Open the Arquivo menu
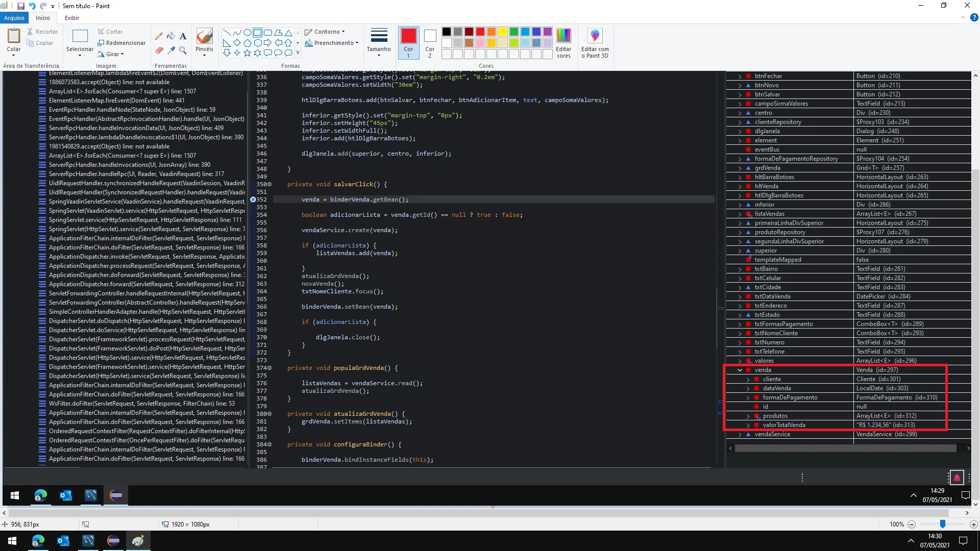 pyautogui.click(x=14, y=18)
